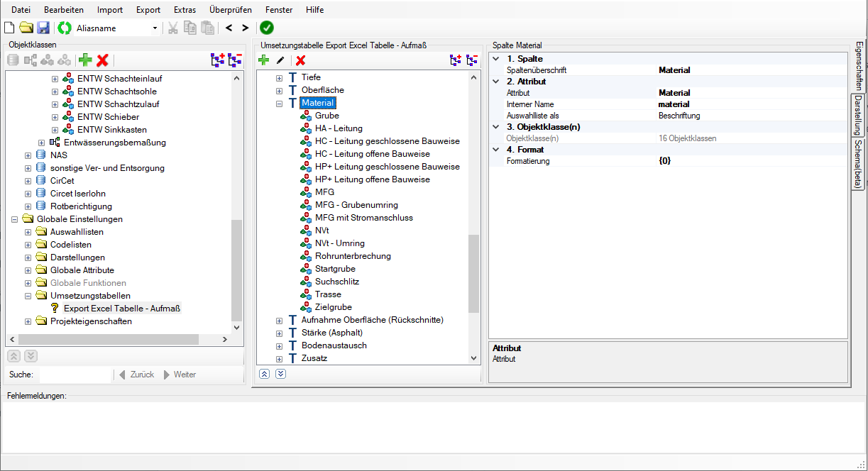Click the Suche input field
868x471 pixels.
[75, 375]
